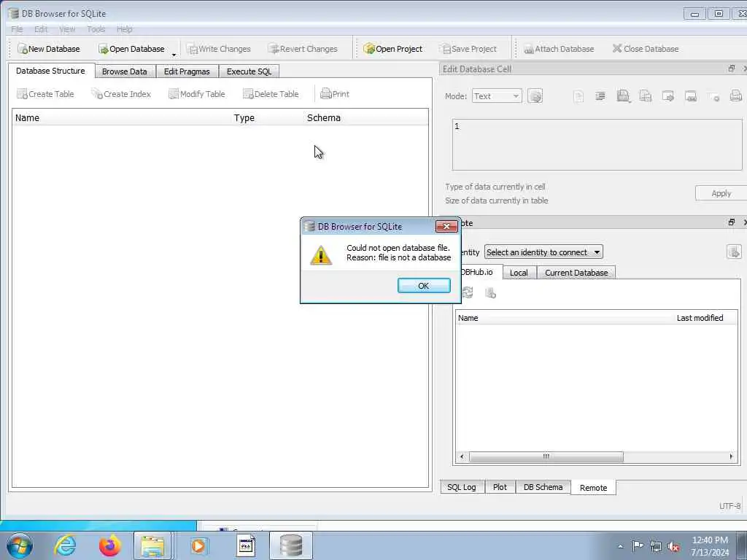Switch to the Browse Data tab
Viewport: 747px width, 560px height.
[x=124, y=71]
